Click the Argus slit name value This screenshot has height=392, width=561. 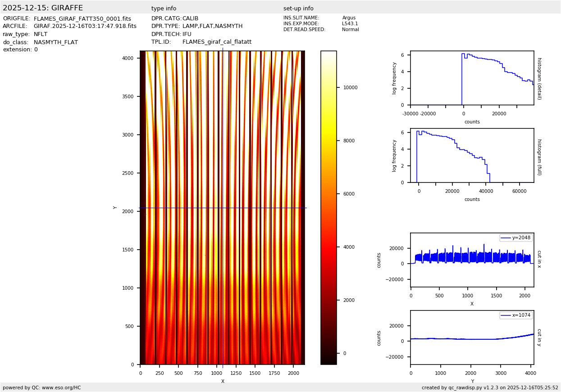[349, 18]
